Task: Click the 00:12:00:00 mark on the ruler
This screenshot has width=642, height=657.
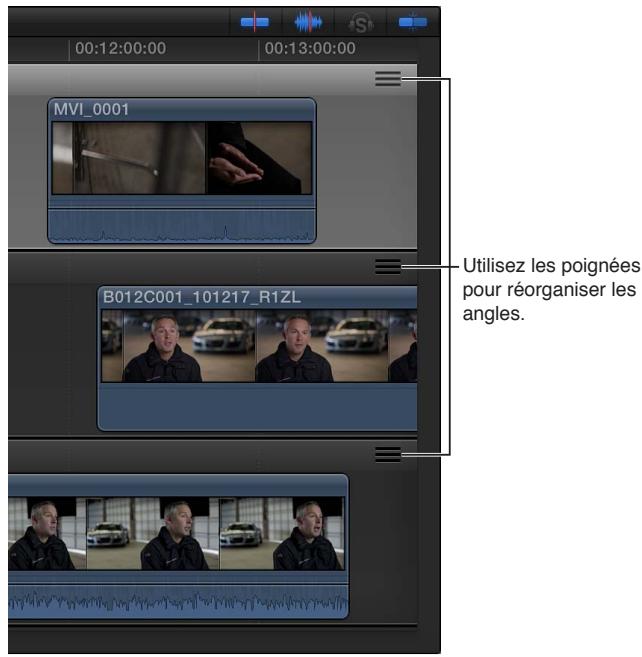Action: [x=120, y=48]
